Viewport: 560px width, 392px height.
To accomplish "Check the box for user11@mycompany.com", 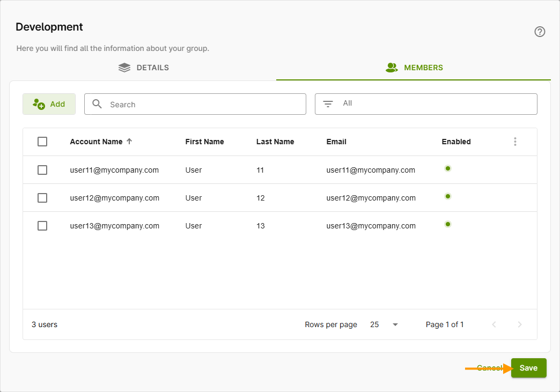I will [x=42, y=170].
